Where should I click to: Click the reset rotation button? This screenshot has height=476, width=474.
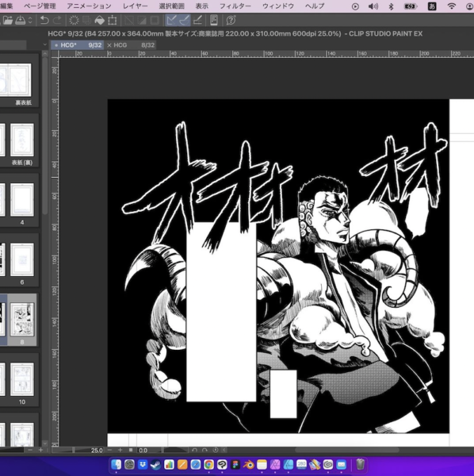click(216, 450)
